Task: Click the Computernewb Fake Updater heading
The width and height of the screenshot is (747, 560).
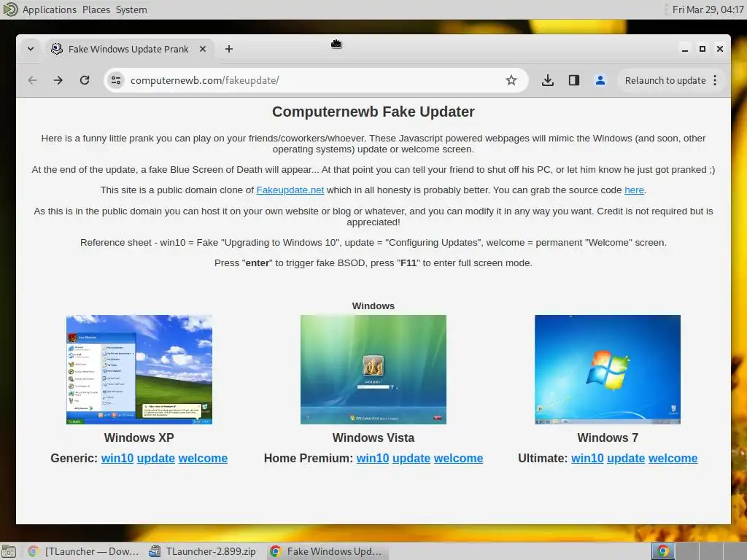Action: click(x=373, y=112)
